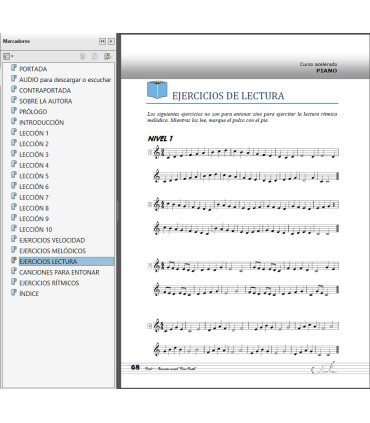The height and width of the screenshot is (423, 370).
Task: Open the INTRODUCCIÓN bookmark
Action: (x=42, y=122)
